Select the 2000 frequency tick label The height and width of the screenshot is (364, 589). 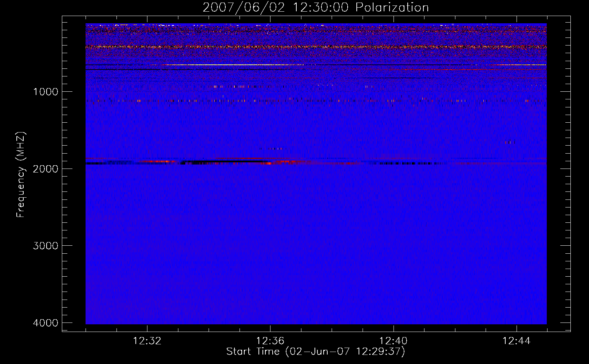click(46, 169)
